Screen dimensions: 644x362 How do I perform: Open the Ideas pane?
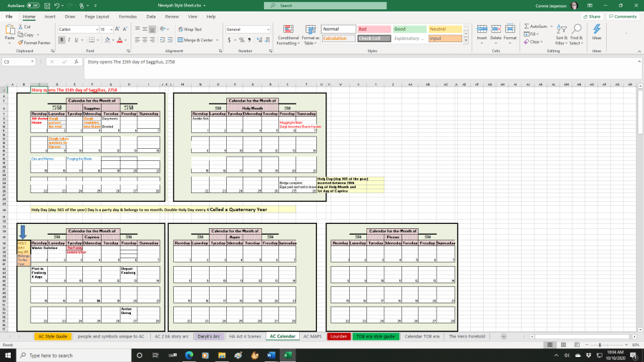click(596, 32)
